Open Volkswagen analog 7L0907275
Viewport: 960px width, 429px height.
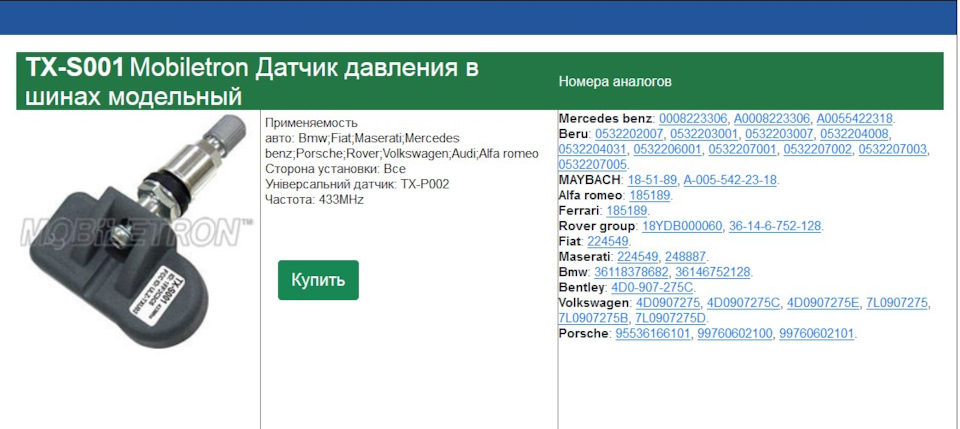pyautogui.click(x=898, y=303)
